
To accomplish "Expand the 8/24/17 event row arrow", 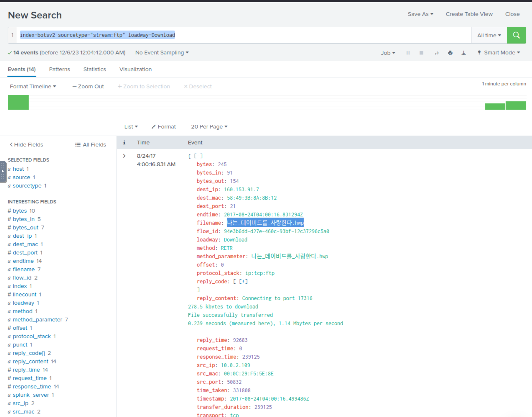I will point(124,156).
